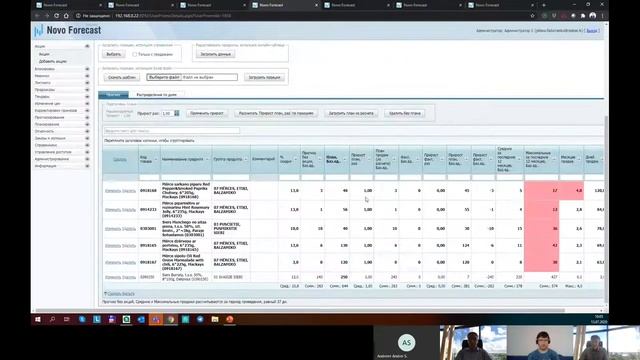The height and width of the screenshot is (360, 640).
Task: Open '% скидки' column filter dropdown
Action: click(x=296, y=160)
